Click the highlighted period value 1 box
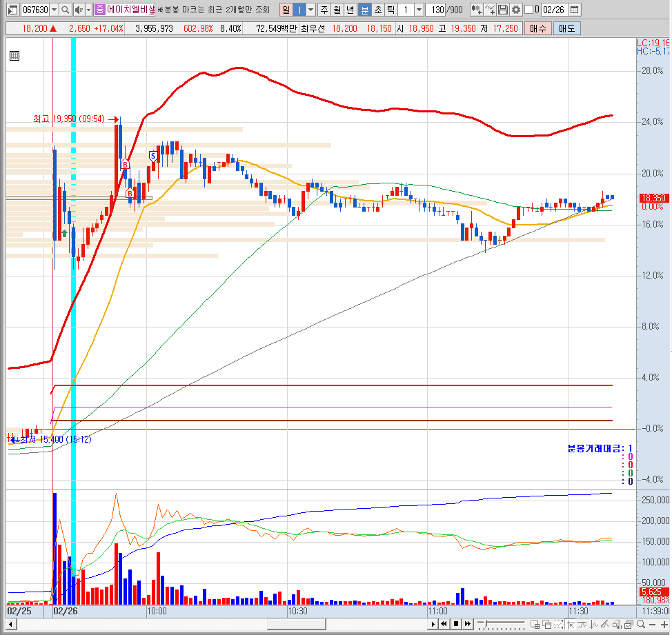Viewport: 672px width, 635px height. tap(299, 10)
